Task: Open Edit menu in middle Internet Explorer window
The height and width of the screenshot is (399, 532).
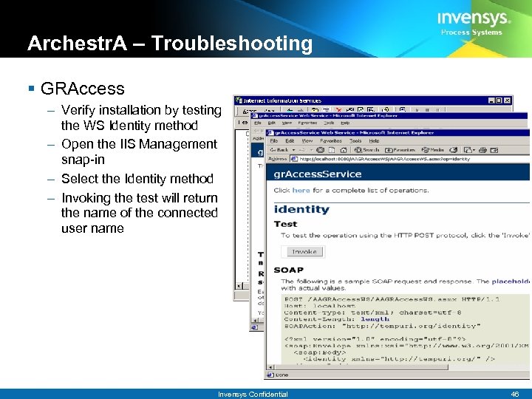Action: (x=272, y=123)
